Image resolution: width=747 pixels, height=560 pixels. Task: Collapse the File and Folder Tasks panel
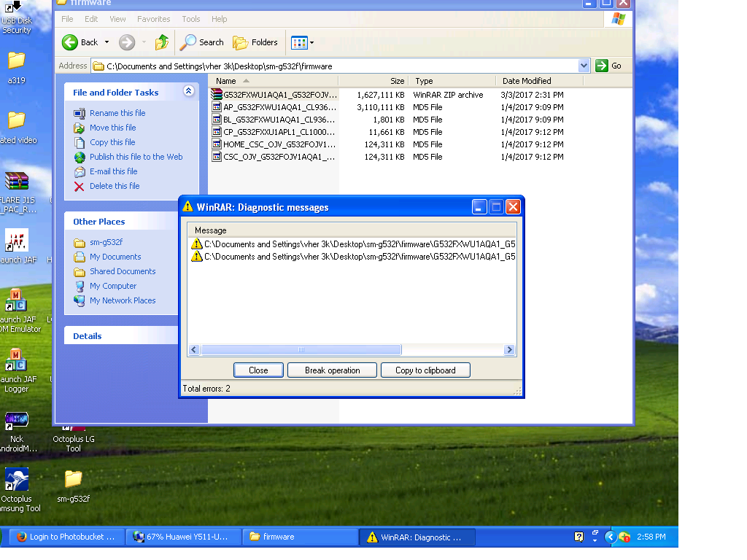tap(188, 92)
